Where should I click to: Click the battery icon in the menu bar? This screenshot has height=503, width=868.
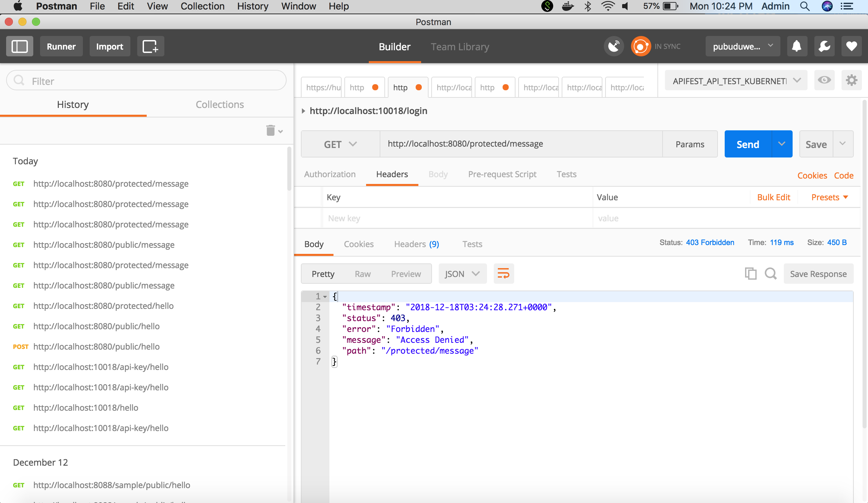point(671,6)
